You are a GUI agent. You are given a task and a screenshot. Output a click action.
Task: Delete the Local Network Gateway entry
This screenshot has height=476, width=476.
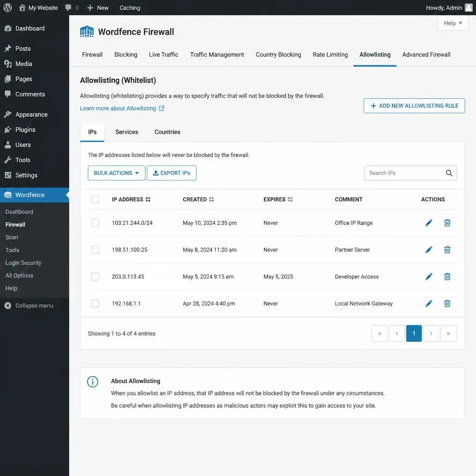(447, 303)
